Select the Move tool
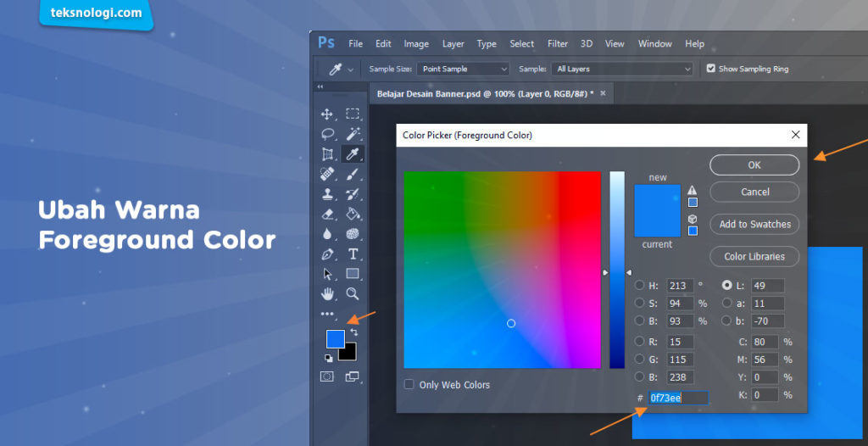This screenshot has height=446, width=868. point(327,114)
